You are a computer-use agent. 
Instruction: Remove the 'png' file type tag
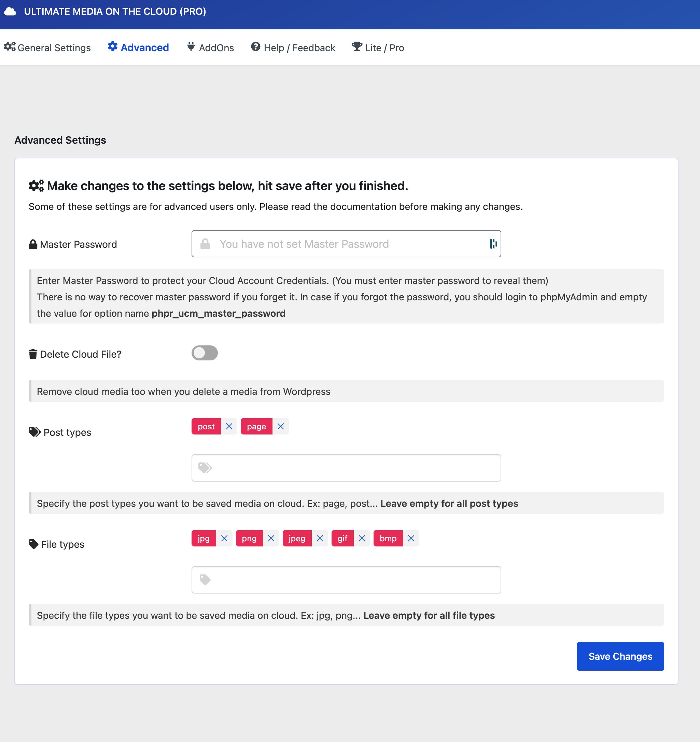[x=271, y=538]
